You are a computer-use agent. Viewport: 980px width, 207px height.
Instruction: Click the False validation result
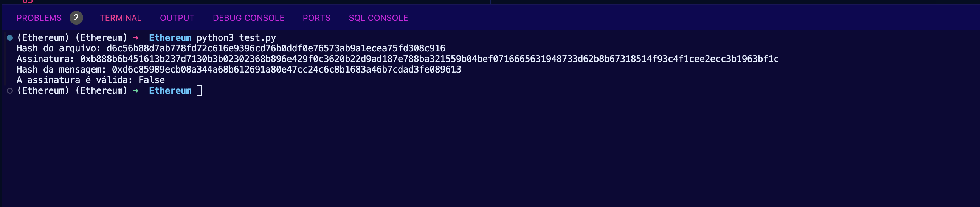coord(152,80)
